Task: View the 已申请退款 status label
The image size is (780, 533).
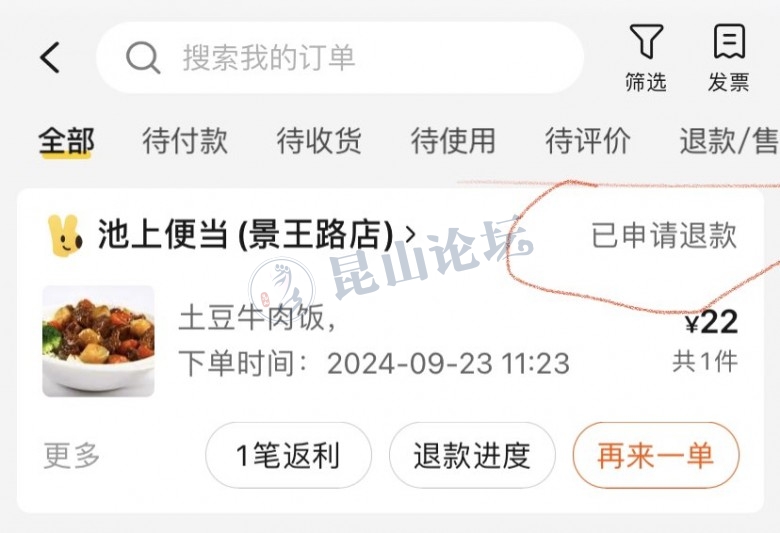Action: [x=664, y=235]
